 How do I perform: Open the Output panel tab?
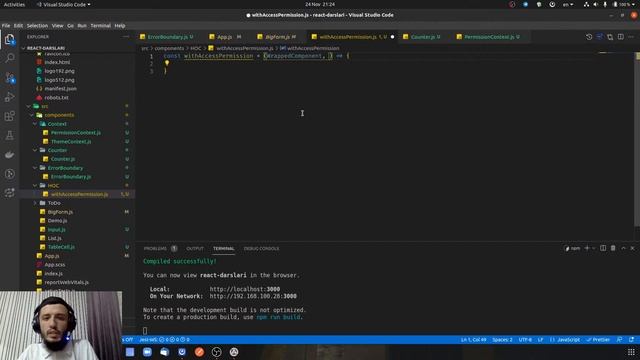(x=195, y=248)
